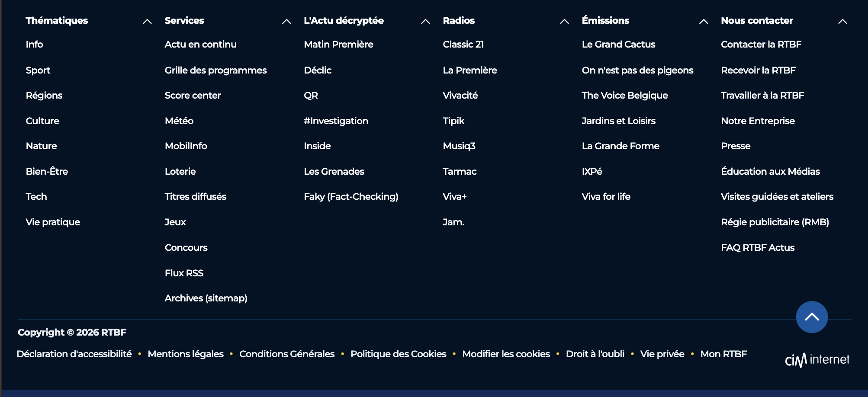Select the IXPé link
868x397 pixels.
pos(592,171)
